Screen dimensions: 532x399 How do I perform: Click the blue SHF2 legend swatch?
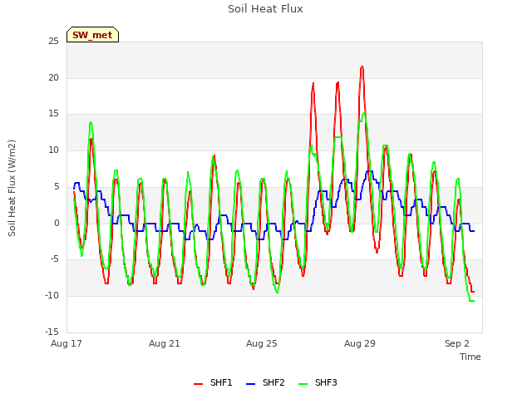coord(250,384)
